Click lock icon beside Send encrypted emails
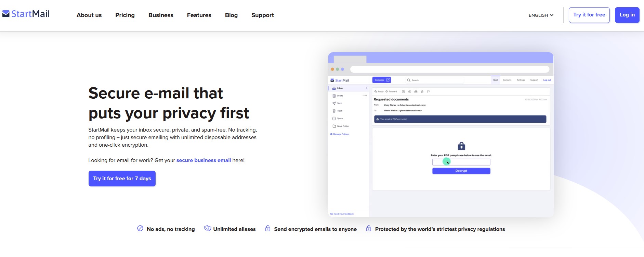 [268, 228]
